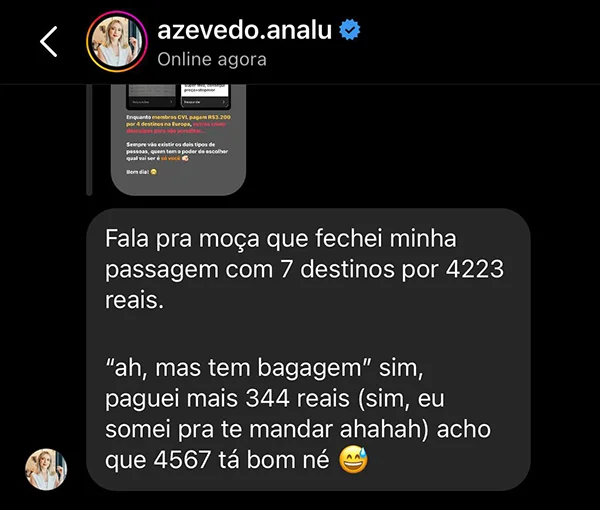Tap the "só você" orange text in story
The image size is (600, 510).
170,158
